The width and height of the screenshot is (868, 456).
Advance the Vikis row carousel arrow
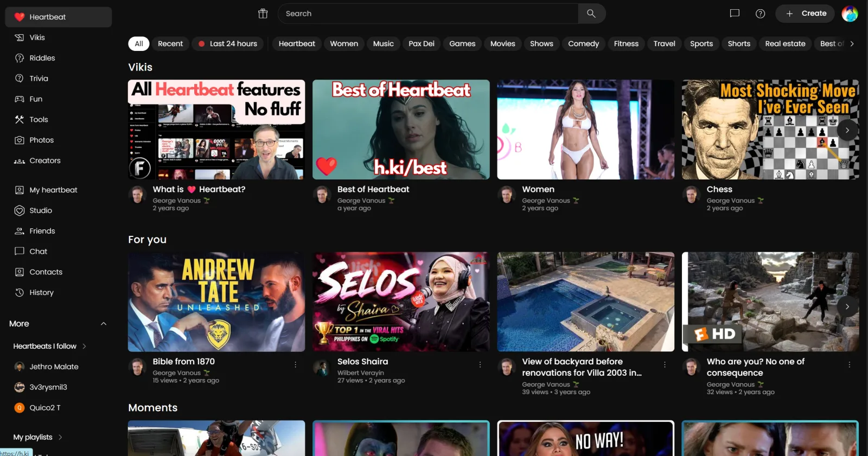coord(847,130)
